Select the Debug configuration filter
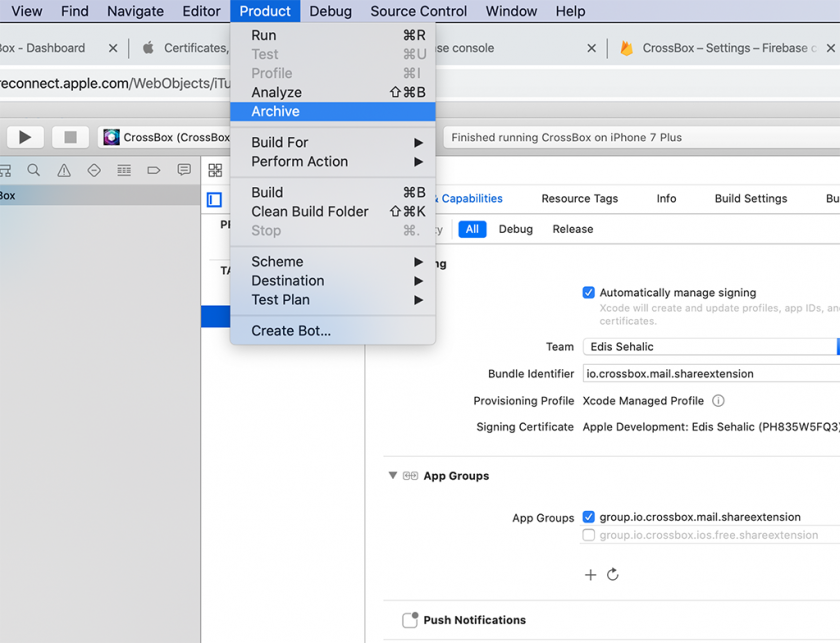 click(x=516, y=229)
